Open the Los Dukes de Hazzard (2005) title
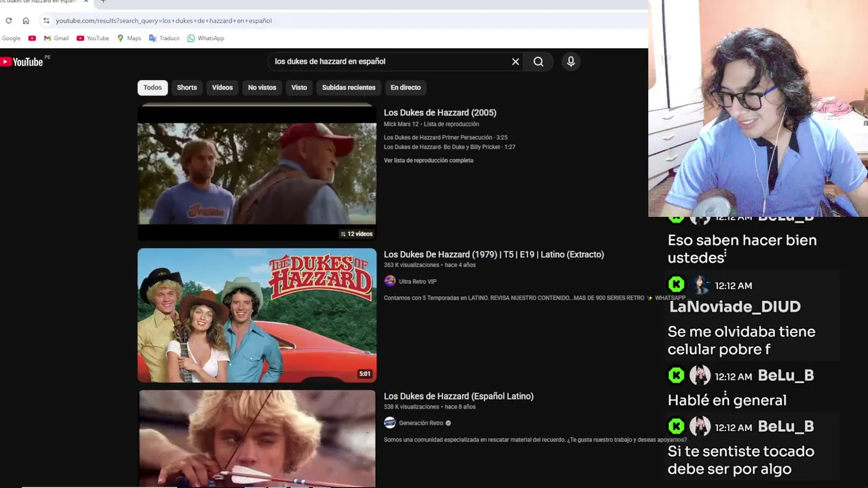This screenshot has height=488, width=868. click(x=440, y=113)
